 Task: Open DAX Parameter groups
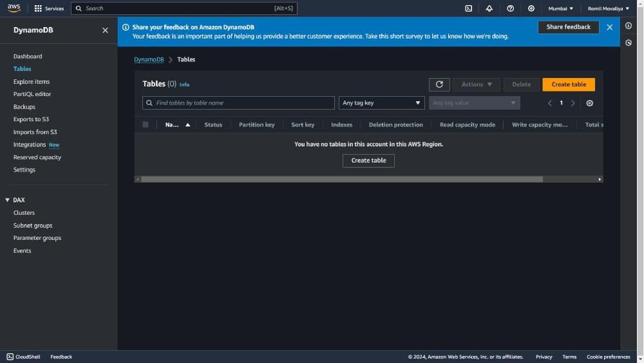point(37,238)
